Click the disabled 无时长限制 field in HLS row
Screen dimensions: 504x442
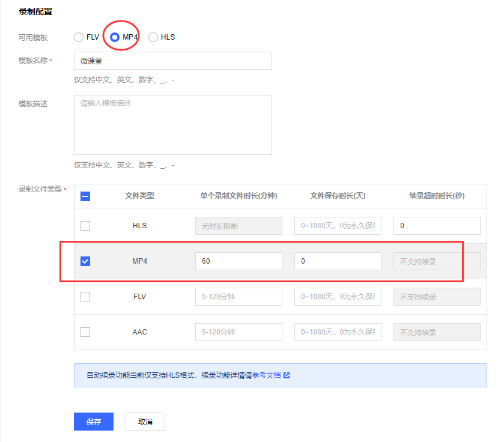239,226
